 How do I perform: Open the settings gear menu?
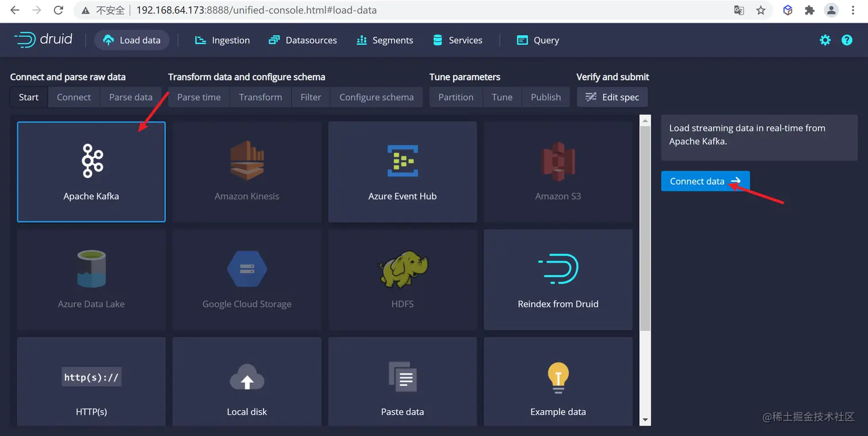point(825,40)
